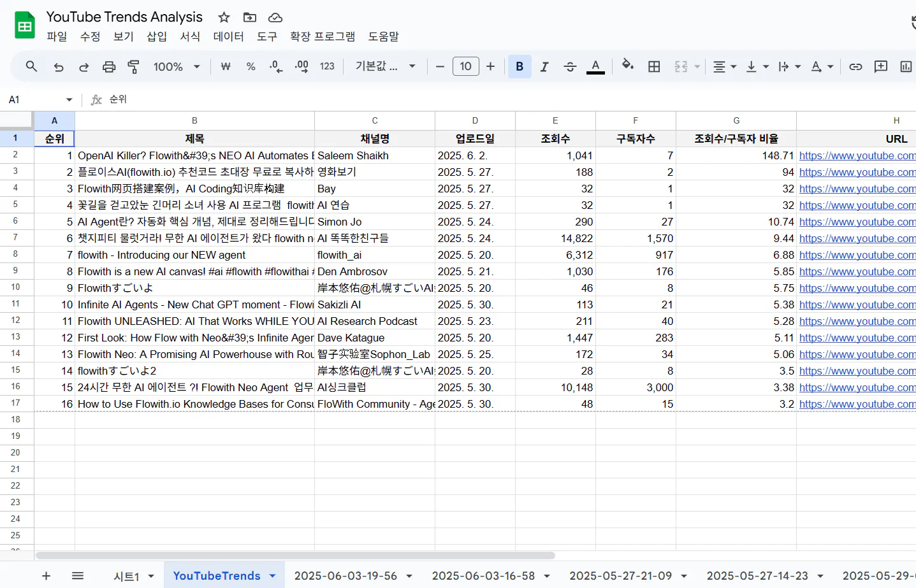The image size is (916, 588).
Task: Select the row 10 header
Action: point(16,287)
